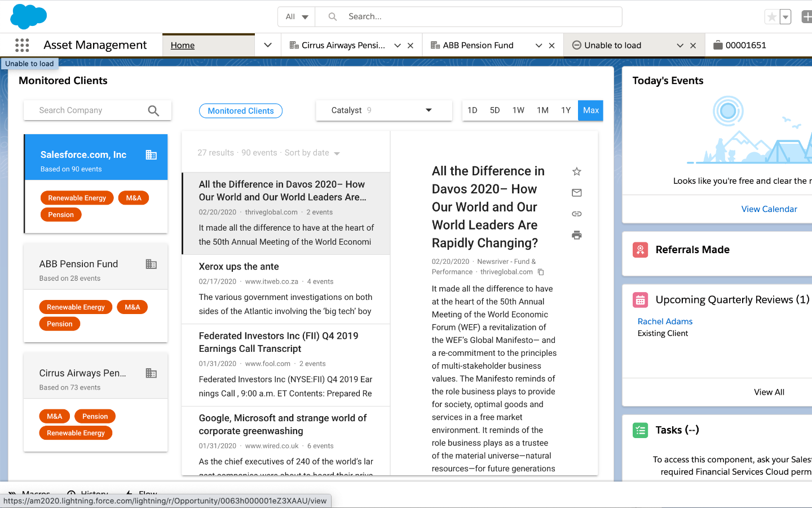
Task: Click Renewable Energy tag on ABB Pension card
Action: [76, 307]
